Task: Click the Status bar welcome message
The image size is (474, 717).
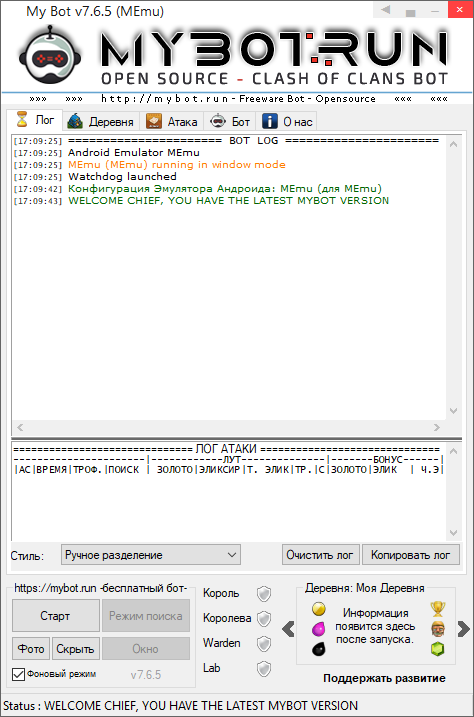Action: click(x=201, y=706)
